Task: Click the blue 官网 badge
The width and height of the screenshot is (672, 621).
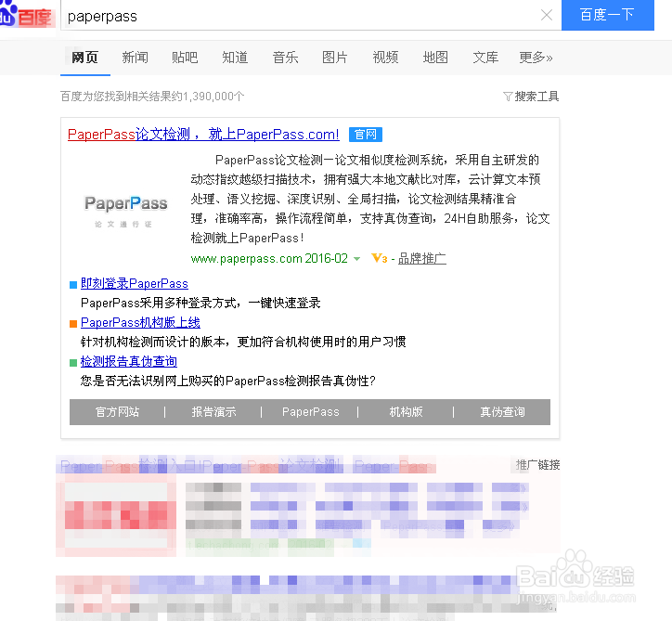Action: pos(366,135)
